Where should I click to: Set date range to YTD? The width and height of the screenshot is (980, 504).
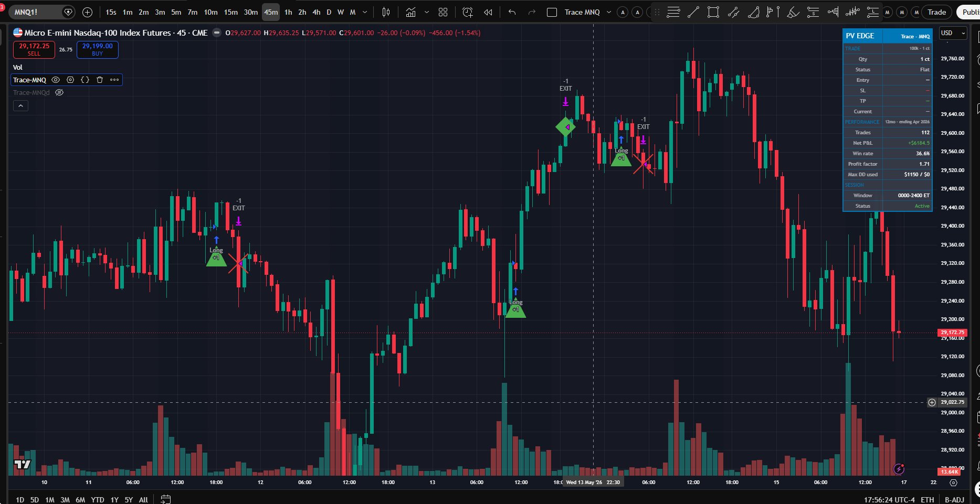(98, 500)
